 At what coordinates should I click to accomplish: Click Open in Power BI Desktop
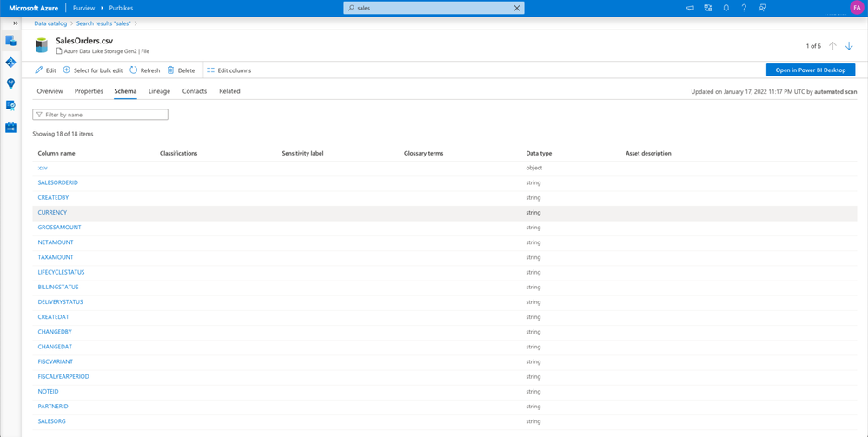pyautogui.click(x=811, y=70)
